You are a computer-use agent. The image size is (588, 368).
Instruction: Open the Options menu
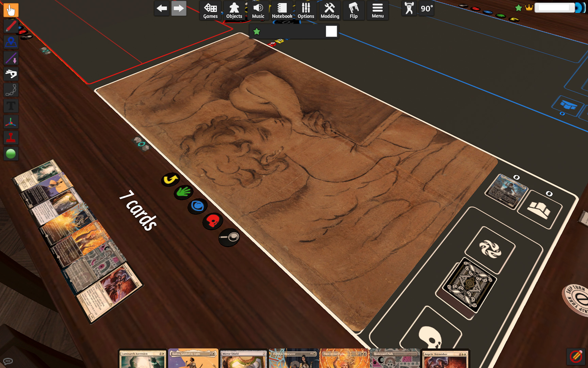point(306,10)
